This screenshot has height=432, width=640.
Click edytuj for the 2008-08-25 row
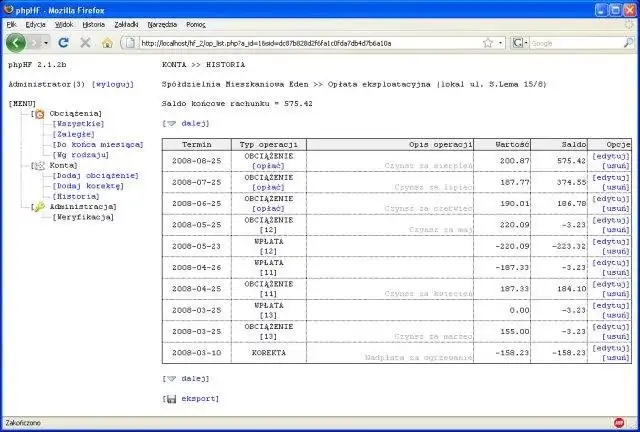[611, 156]
